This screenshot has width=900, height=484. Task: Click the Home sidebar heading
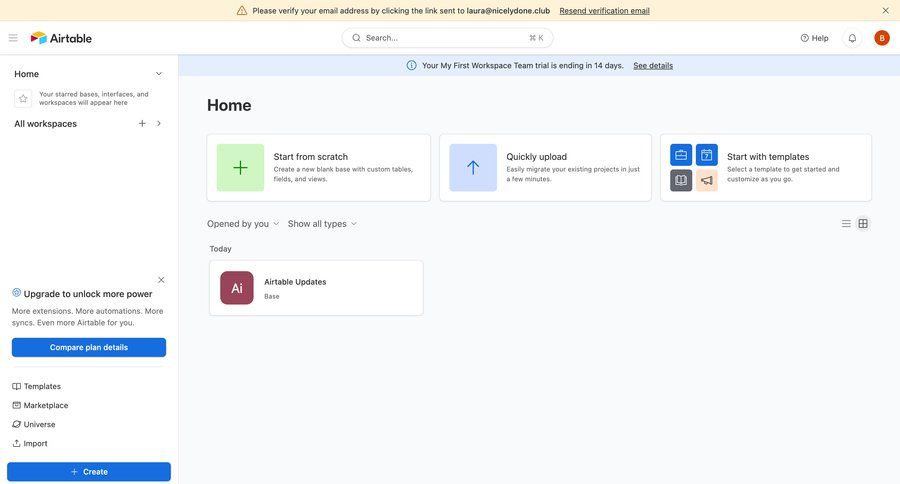point(26,74)
